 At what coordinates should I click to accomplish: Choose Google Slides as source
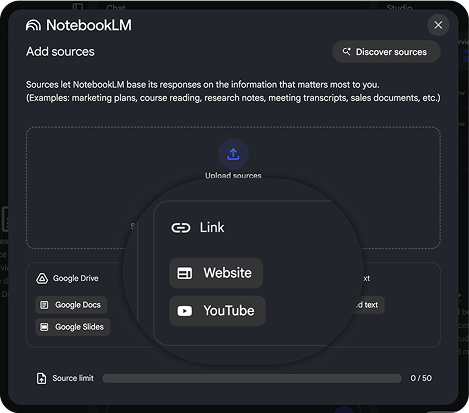[x=73, y=327]
